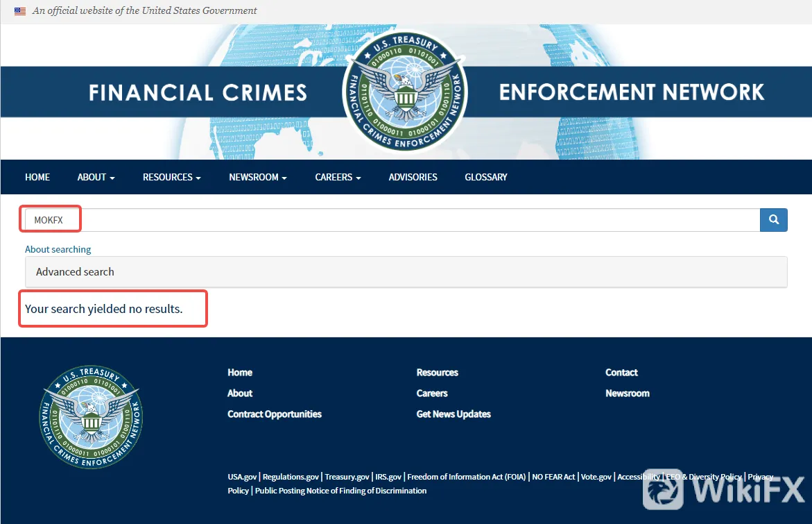The image size is (812, 524).
Task: Open the About searching link
Action: (58, 249)
